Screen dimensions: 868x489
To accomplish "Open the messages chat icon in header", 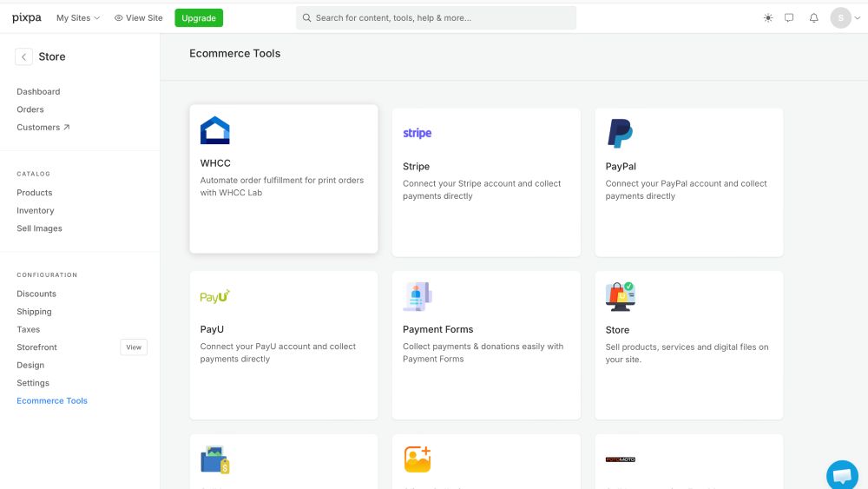I will tap(789, 17).
